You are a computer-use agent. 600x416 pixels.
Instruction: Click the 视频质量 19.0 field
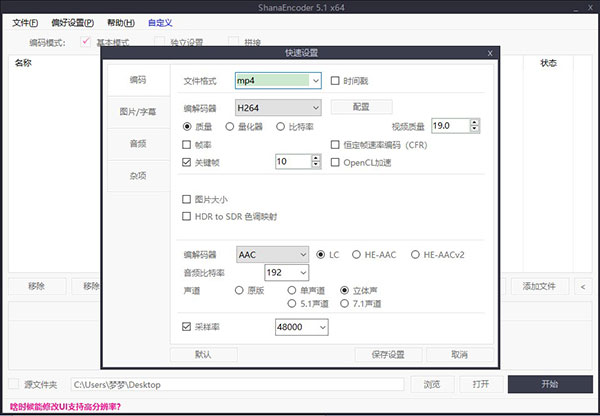click(x=450, y=126)
